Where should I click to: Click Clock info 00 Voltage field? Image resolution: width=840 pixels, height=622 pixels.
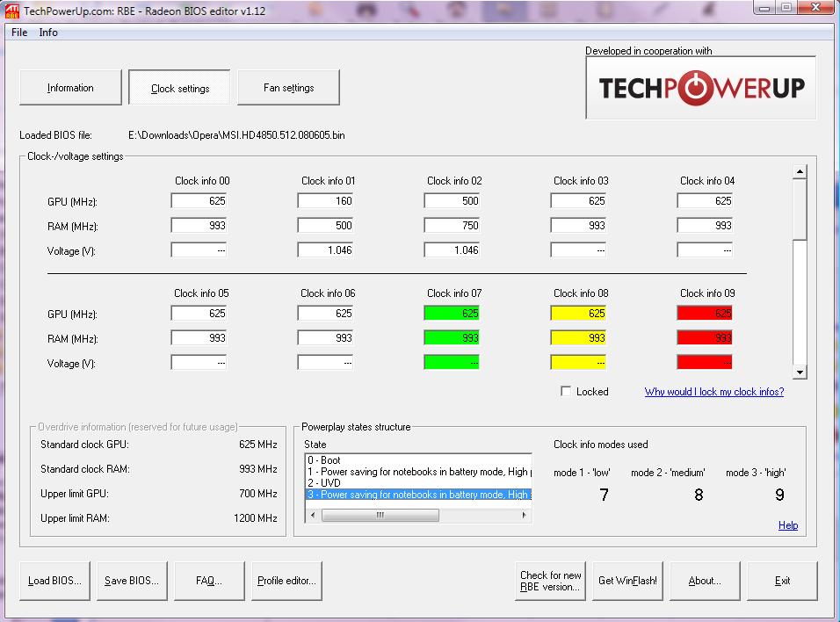point(199,250)
